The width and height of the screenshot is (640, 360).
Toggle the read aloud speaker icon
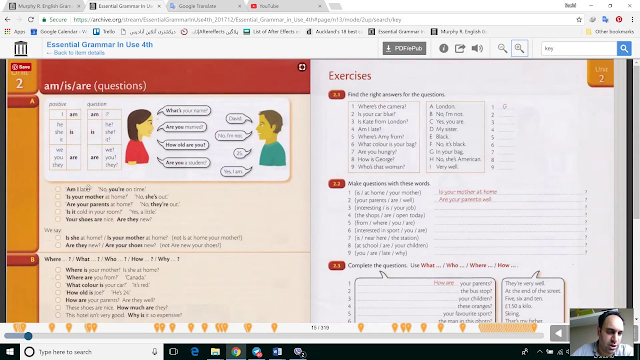click(477, 48)
